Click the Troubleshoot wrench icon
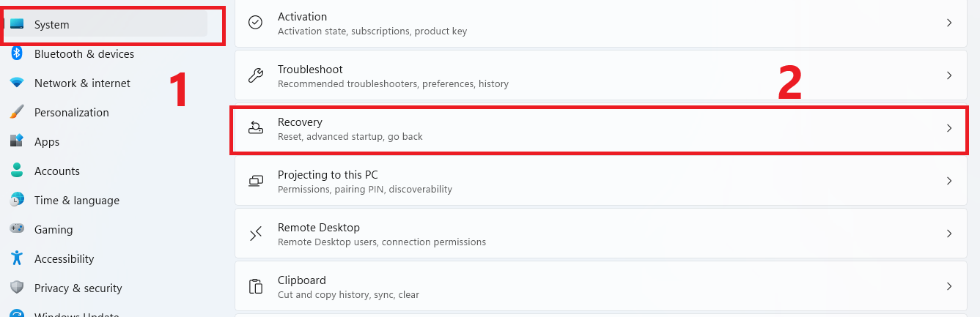The image size is (980, 317). coord(256,75)
